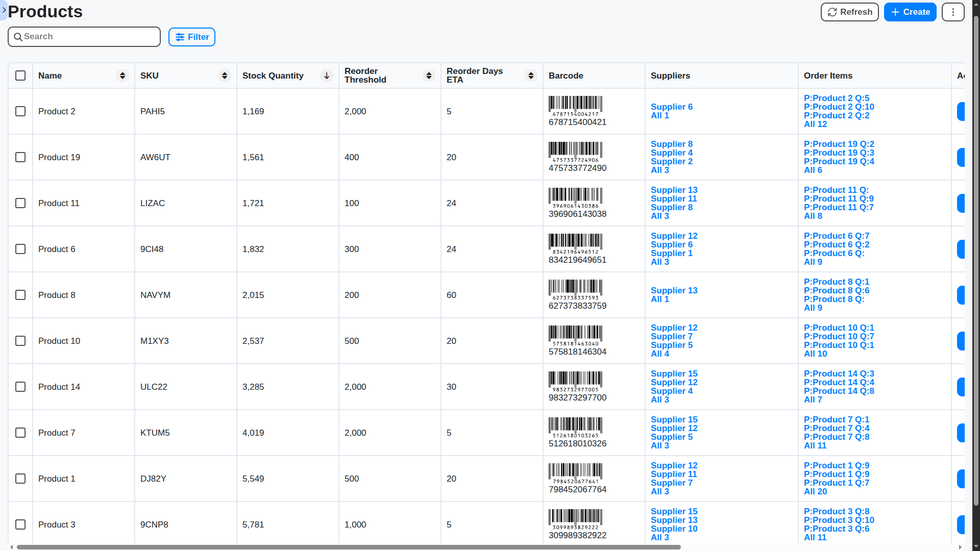This screenshot has height=551, width=980.
Task: Expand All 4 suppliers for Product 10
Action: click(x=659, y=354)
